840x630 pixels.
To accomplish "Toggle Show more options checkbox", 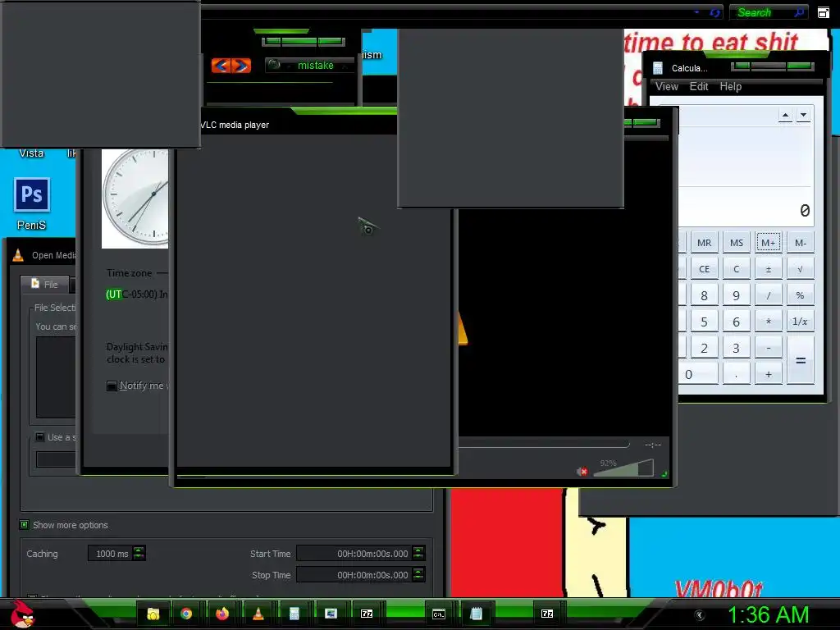I will point(24,524).
